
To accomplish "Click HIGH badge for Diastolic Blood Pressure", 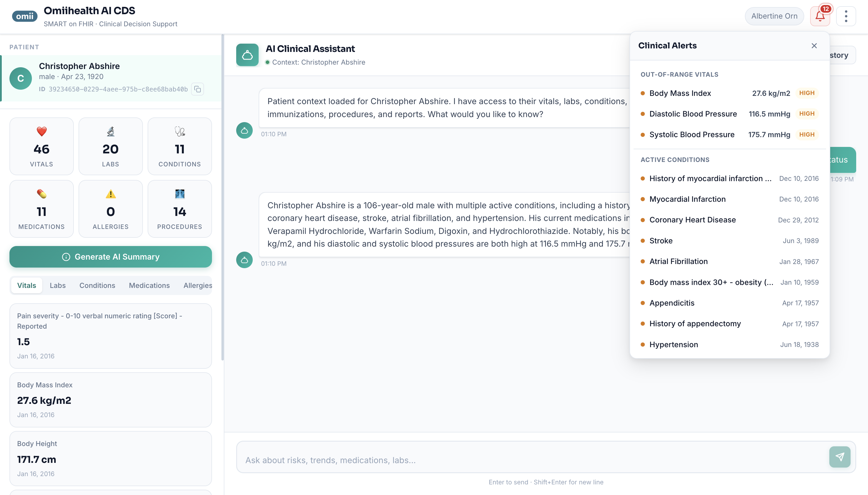I will click(807, 114).
